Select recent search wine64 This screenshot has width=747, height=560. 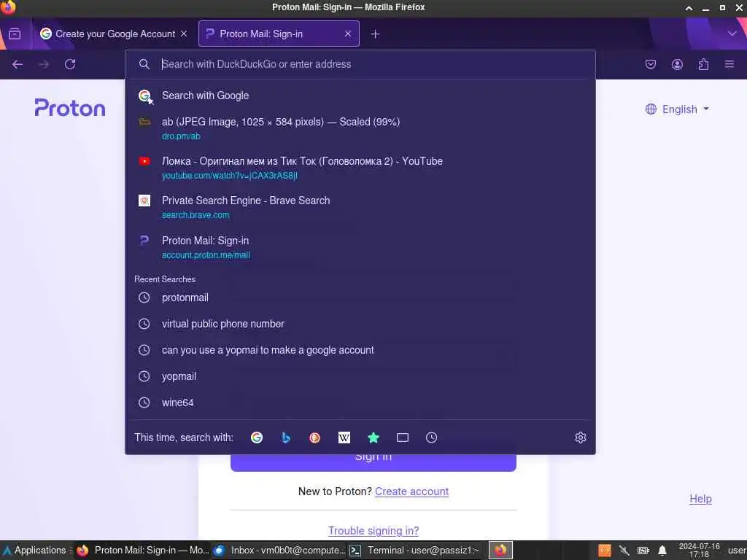tap(360, 402)
